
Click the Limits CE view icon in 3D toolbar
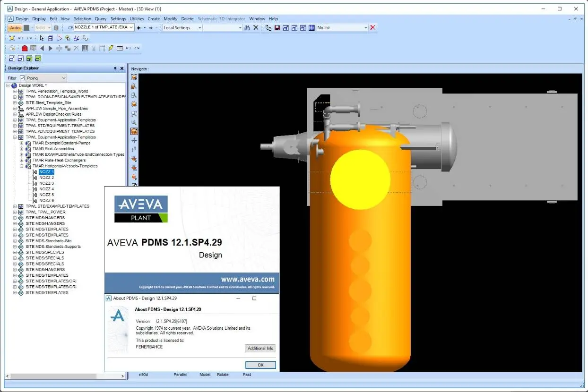point(134,77)
